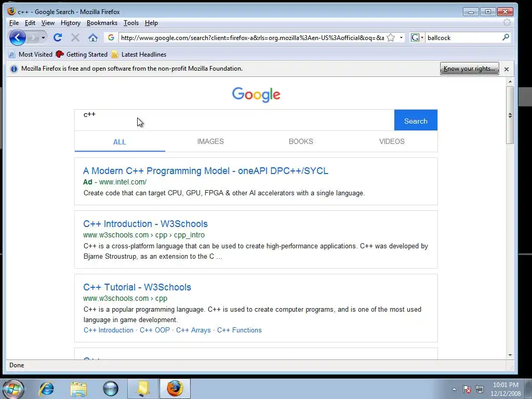
Task: Open the Edit menu
Action: point(30,23)
